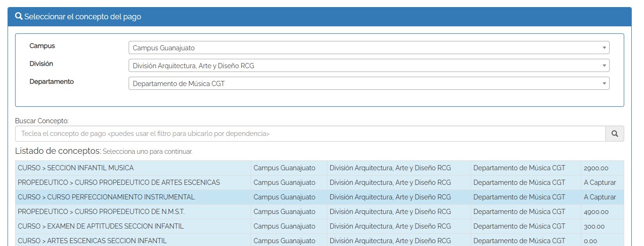Click the División dropdown arrow caret

(604, 65)
